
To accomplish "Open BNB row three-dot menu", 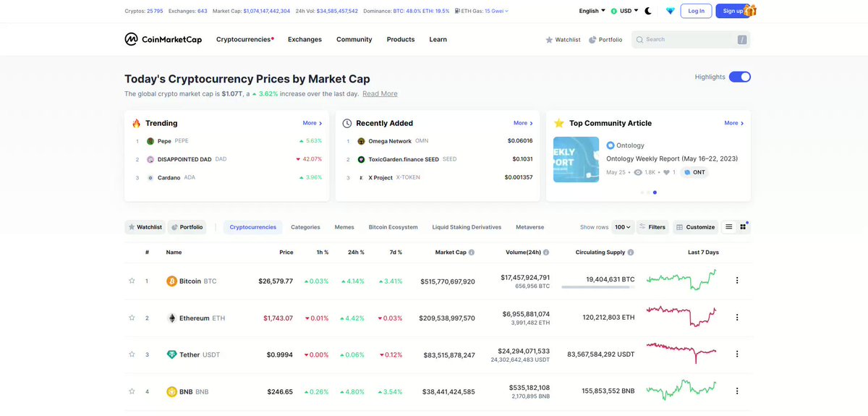I will click(x=737, y=391).
